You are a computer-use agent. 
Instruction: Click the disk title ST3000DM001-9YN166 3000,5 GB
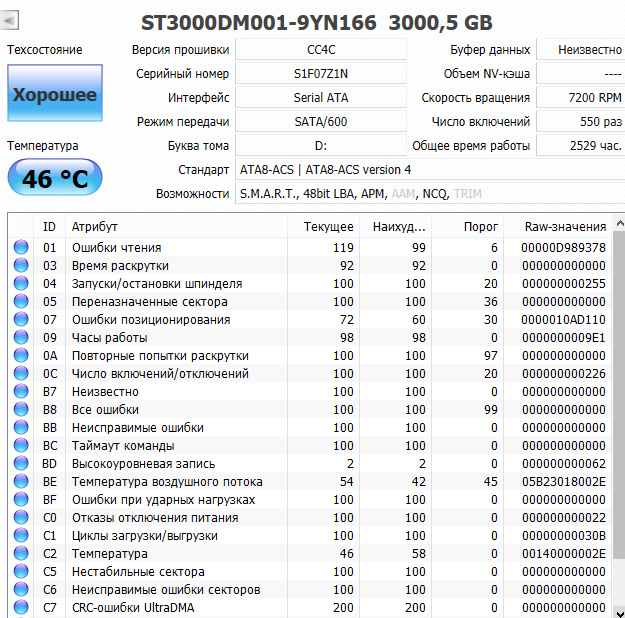(x=317, y=22)
